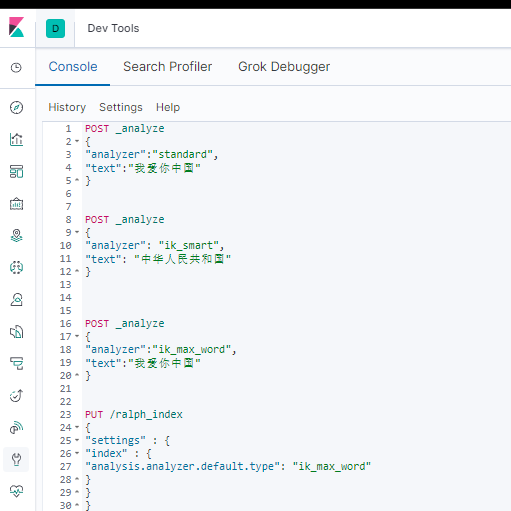This screenshot has width=511, height=511.
Task: Open Dashboard icon in sidebar
Action: click(16, 171)
